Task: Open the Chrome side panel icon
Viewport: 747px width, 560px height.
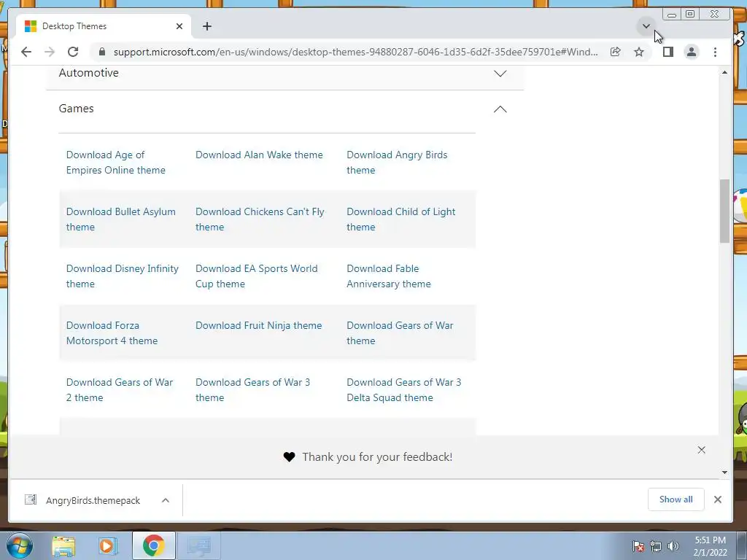Action: pyautogui.click(x=668, y=52)
